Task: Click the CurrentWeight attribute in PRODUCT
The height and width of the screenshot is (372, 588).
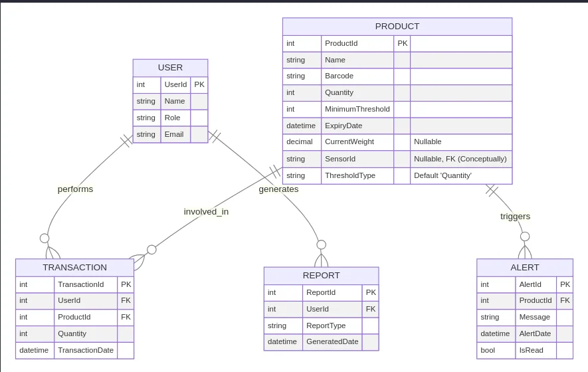Action: point(349,141)
